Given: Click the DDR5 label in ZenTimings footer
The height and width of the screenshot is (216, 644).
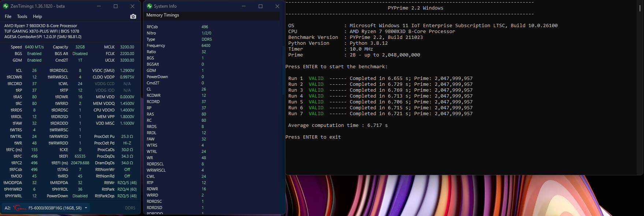Looking at the screenshot, I should [x=130, y=208].
